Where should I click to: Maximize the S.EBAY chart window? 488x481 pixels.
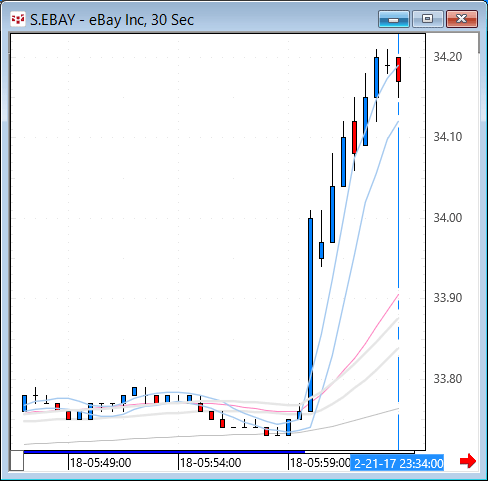tap(428, 19)
